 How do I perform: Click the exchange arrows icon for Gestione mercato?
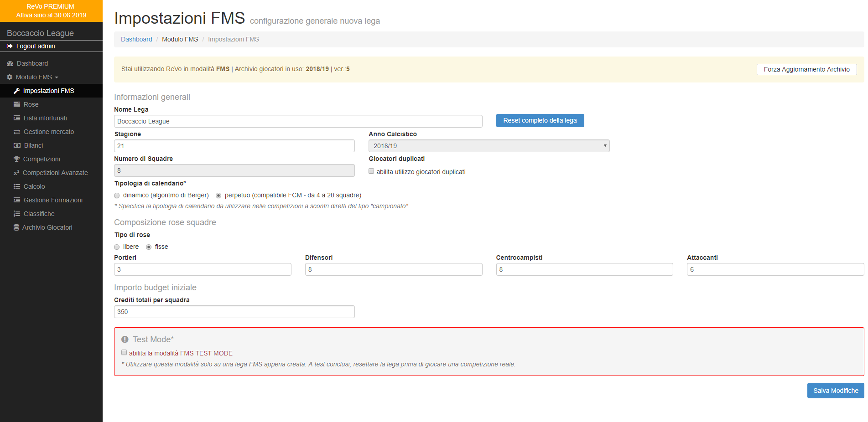click(x=17, y=132)
